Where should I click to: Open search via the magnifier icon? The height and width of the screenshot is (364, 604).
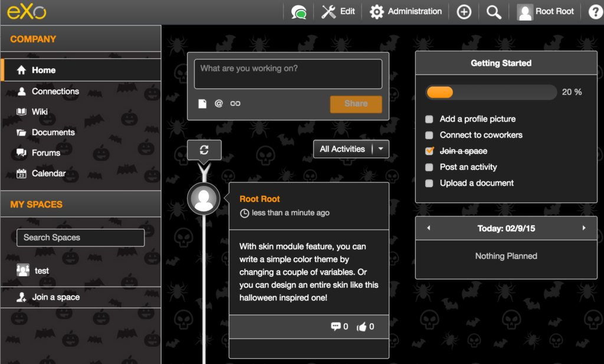point(494,11)
